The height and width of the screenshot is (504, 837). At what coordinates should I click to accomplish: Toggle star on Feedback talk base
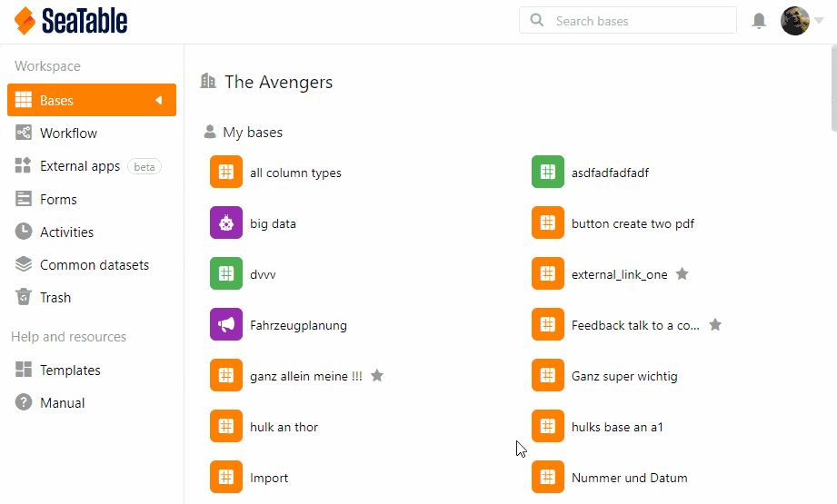[x=715, y=325]
